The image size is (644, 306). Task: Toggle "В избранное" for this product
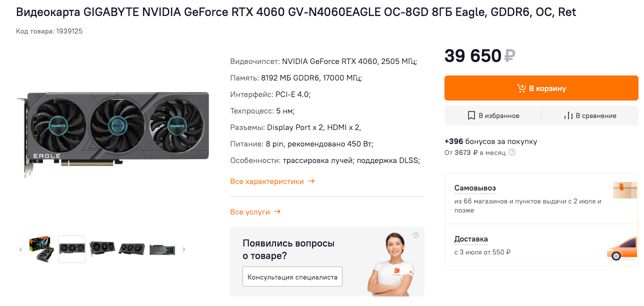click(x=493, y=115)
